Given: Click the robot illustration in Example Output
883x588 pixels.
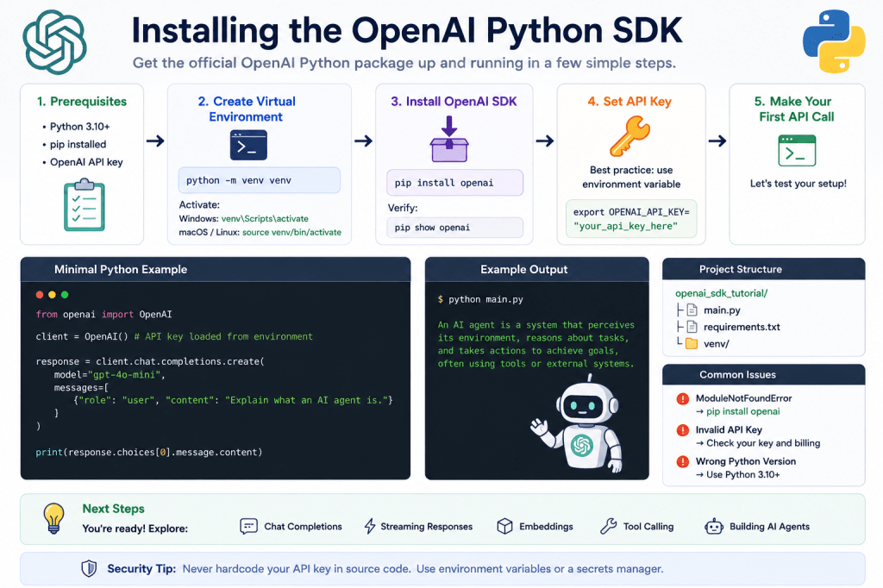Looking at the screenshot, I should tap(579, 425).
